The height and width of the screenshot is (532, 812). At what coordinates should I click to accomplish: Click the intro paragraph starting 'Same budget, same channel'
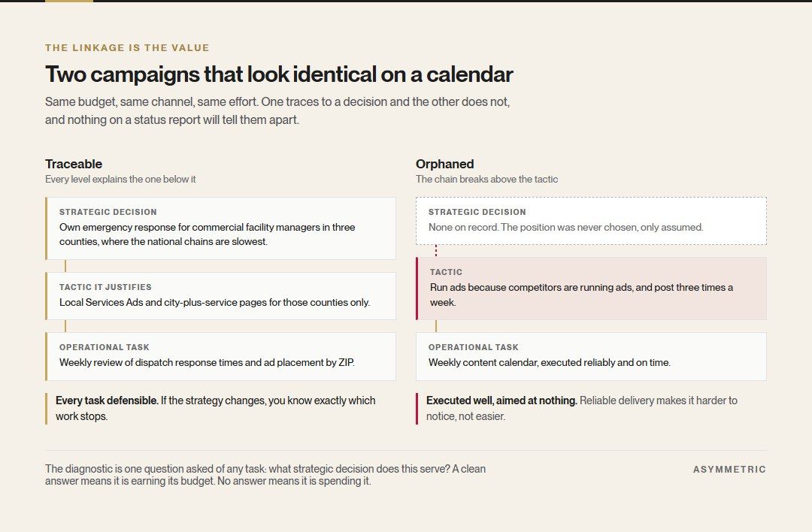click(277, 110)
